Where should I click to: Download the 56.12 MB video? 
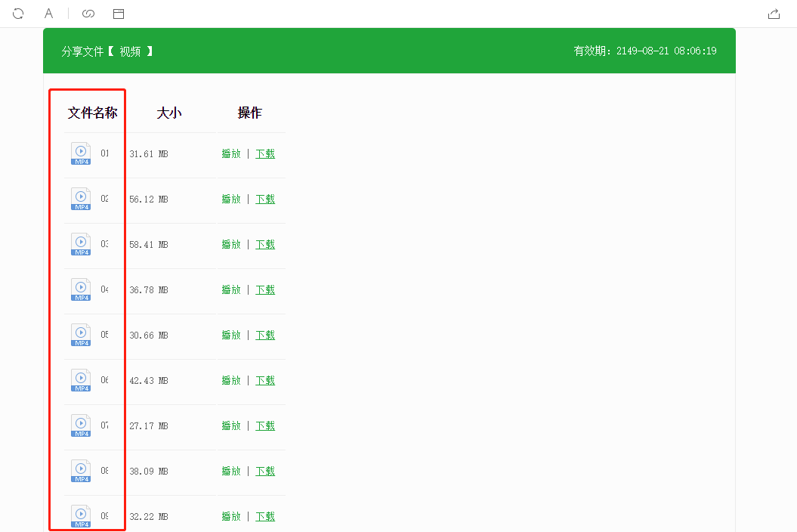[x=265, y=199]
